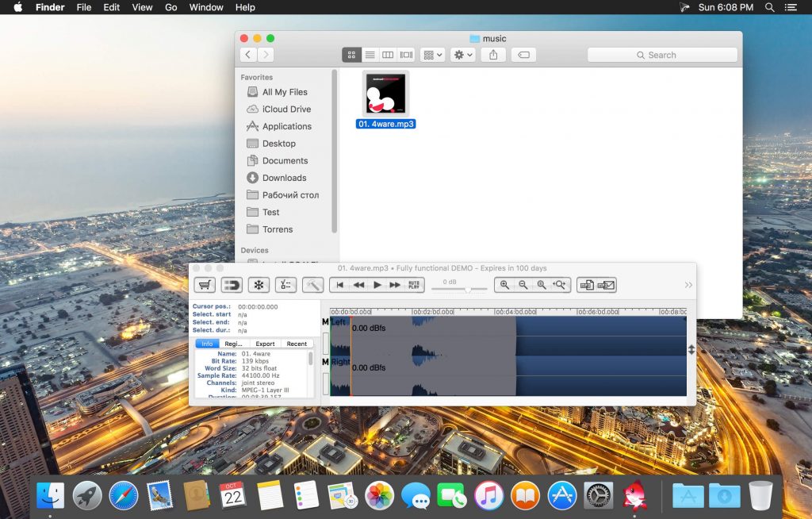Open the repair tool with the hammer icon
Image resolution: width=812 pixels, height=519 pixels.
point(313,285)
